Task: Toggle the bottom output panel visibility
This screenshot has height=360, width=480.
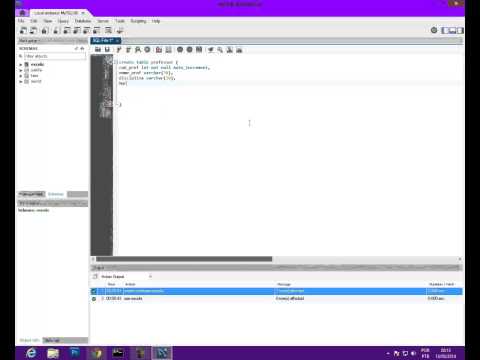Action: coord(452,31)
